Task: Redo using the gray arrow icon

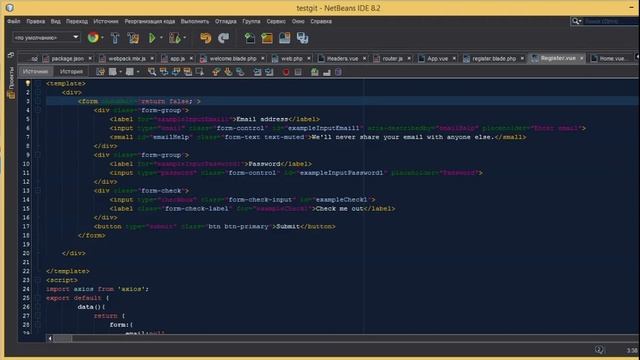Action: [223, 38]
